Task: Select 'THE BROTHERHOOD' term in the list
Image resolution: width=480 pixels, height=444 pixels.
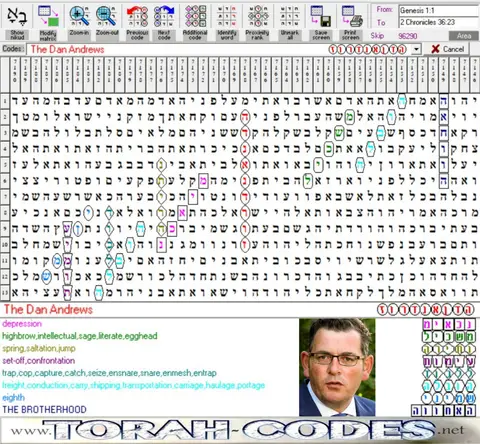Action: (x=44, y=410)
